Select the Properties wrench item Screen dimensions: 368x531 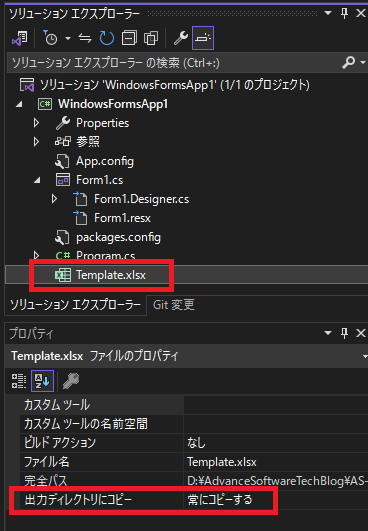pos(102,123)
